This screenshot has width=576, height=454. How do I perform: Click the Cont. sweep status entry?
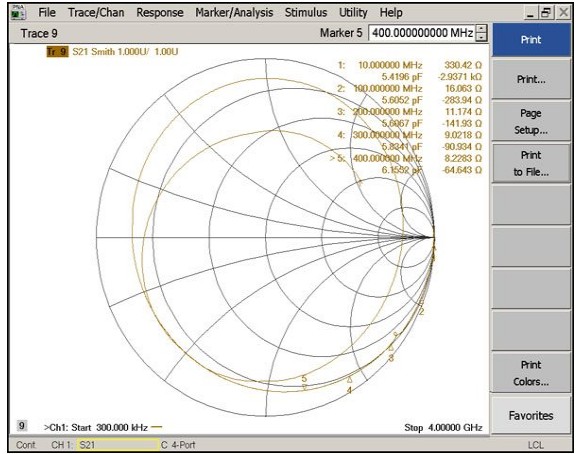pyautogui.click(x=26, y=445)
